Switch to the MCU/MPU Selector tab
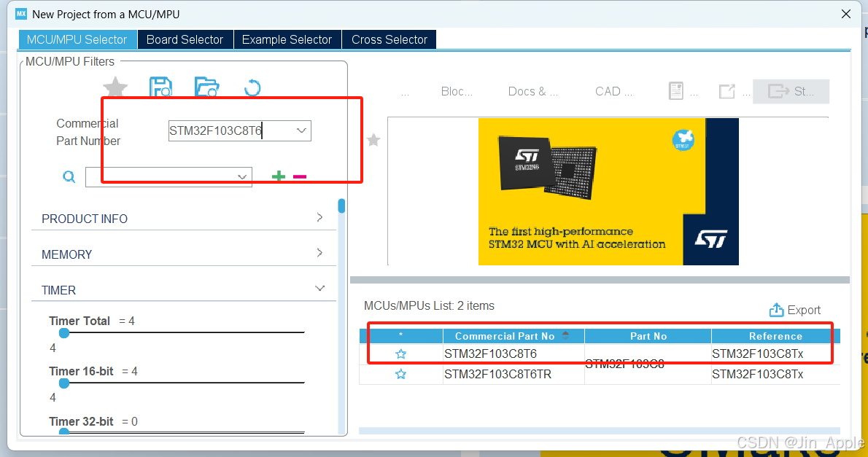This screenshot has height=457, width=868. [x=77, y=39]
